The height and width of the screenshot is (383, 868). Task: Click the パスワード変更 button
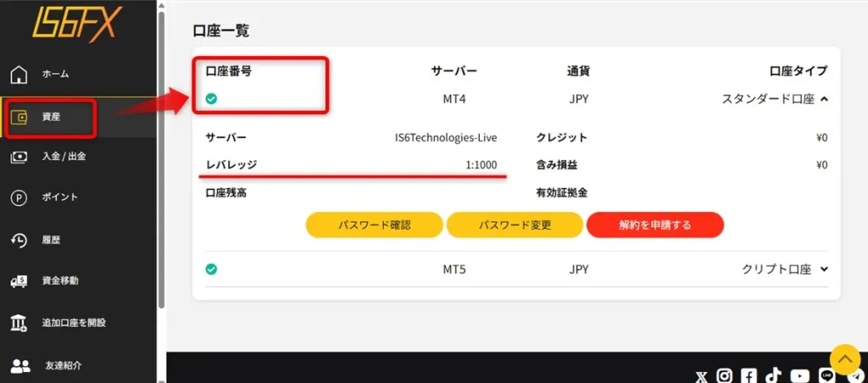pyautogui.click(x=515, y=225)
